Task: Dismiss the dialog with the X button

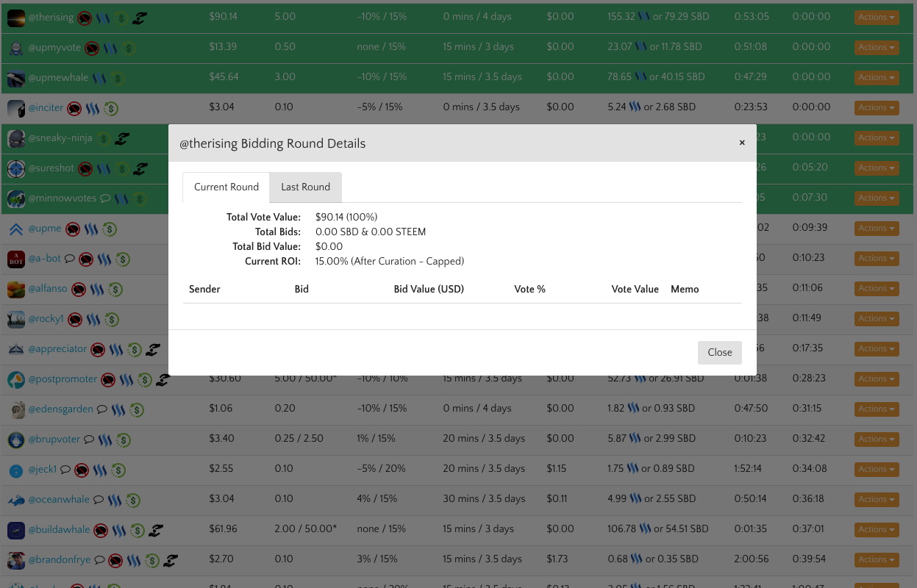Action: (742, 143)
